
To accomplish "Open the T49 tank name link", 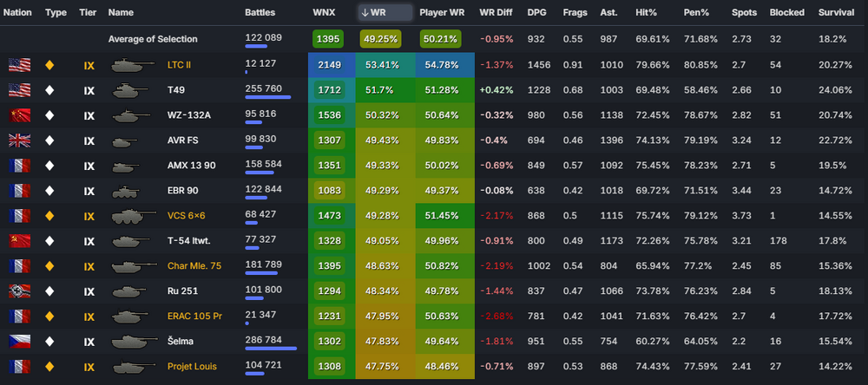I will [x=176, y=90].
